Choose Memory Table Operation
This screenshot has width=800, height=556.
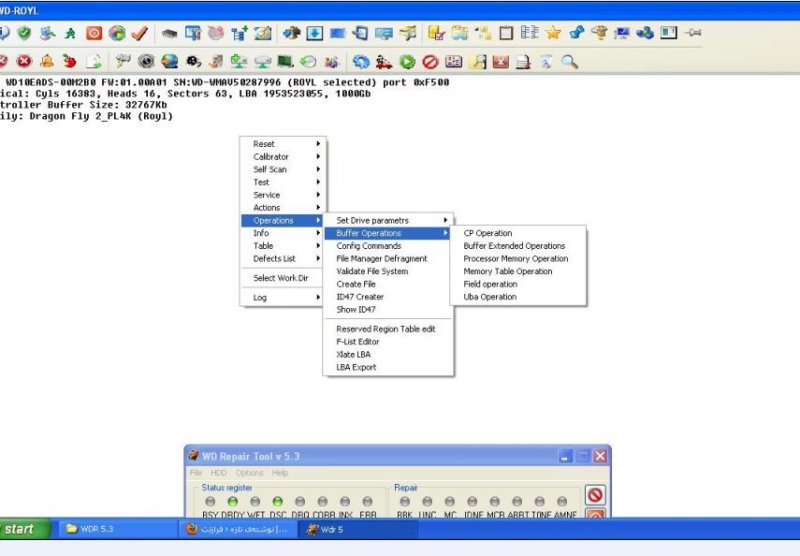[518, 271]
